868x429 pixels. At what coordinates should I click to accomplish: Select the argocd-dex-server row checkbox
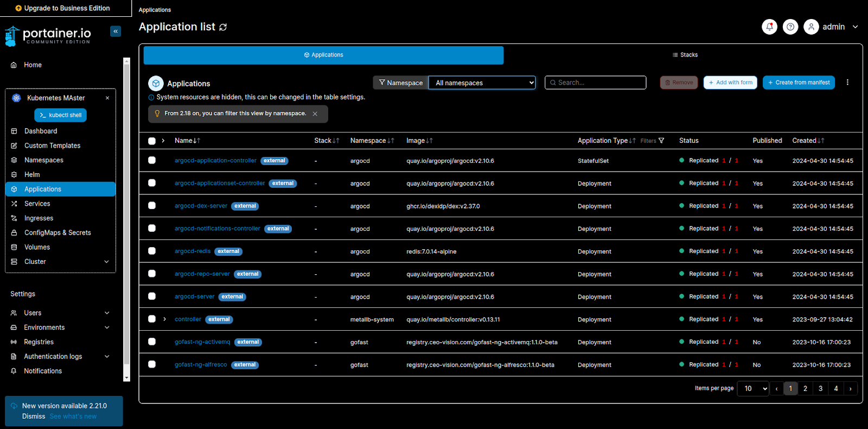click(x=152, y=206)
